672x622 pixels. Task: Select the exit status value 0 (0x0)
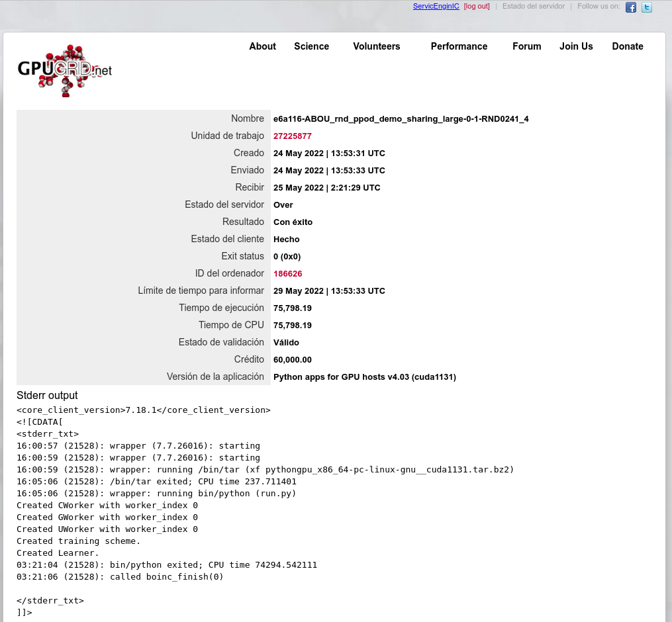287,257
